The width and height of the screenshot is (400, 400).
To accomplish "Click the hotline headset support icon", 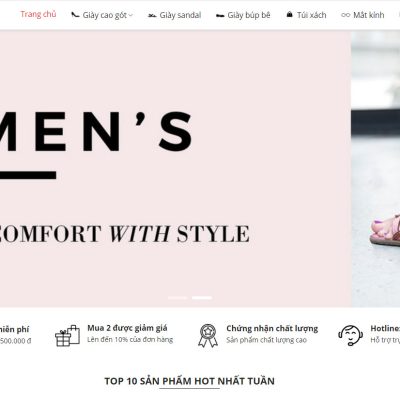I will (351, 335).
